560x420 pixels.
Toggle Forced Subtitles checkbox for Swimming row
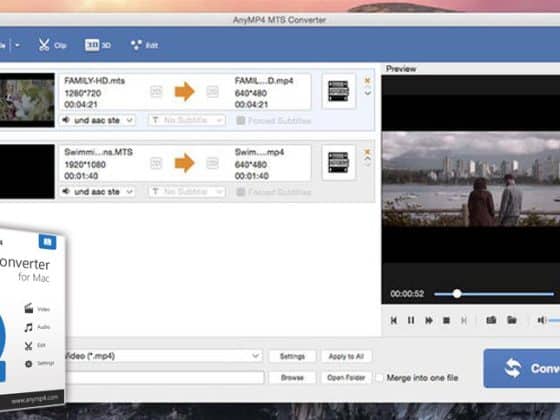click(x=241, y=192)
